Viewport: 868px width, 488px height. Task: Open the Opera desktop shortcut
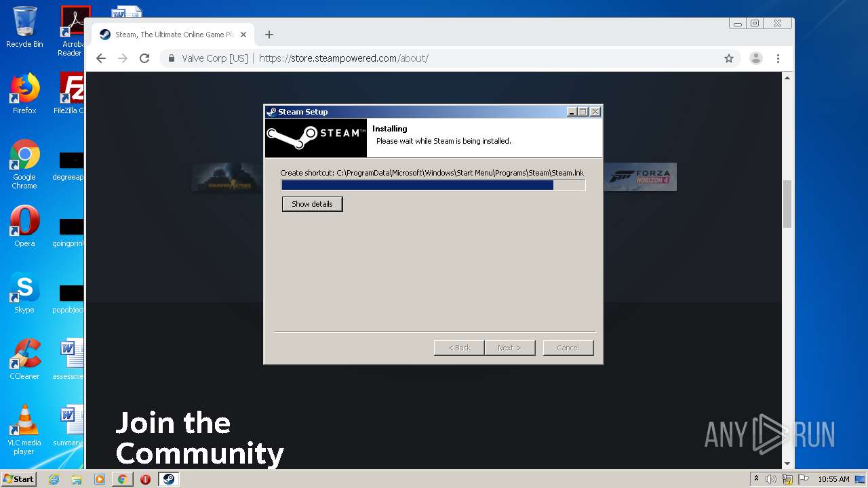(24, 226)
